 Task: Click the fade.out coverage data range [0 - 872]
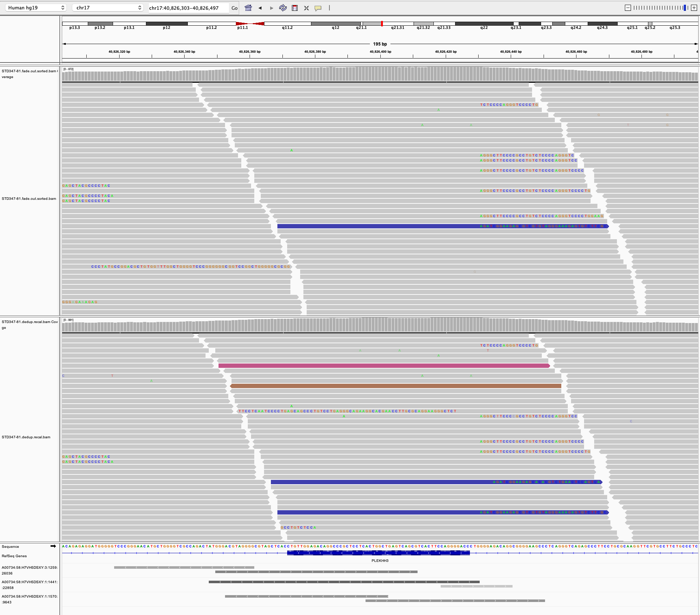[x=68, y=69]
